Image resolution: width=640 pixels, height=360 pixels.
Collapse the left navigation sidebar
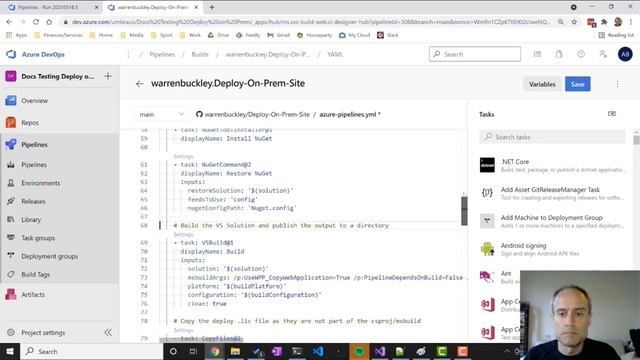(108, 332)
